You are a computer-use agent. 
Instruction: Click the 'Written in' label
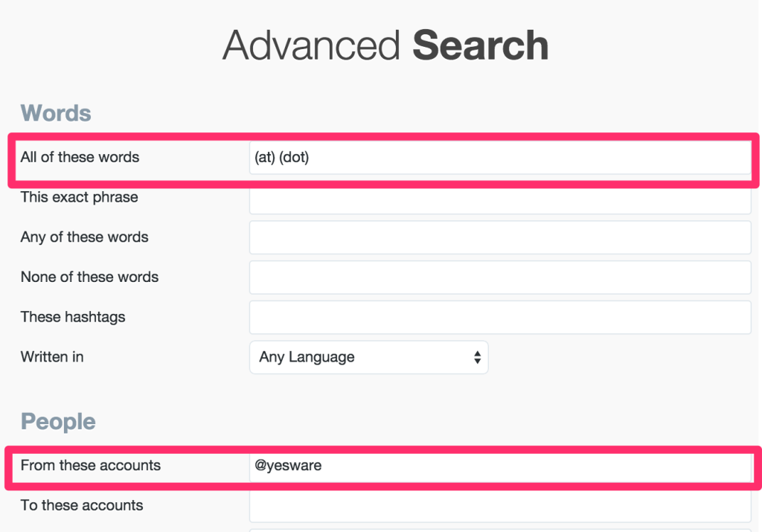[52, 356]
